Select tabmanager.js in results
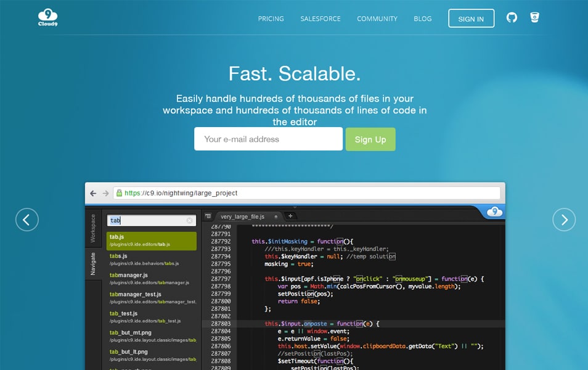This screenshot has width=588, height=370. [x=152, y=279]
